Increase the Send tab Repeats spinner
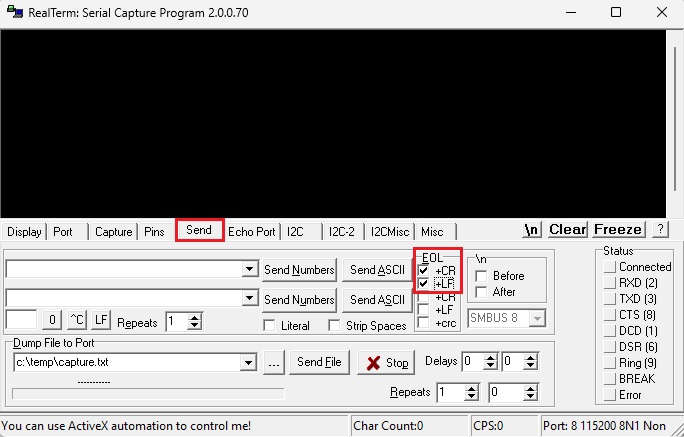 click(x=195, y=318)
